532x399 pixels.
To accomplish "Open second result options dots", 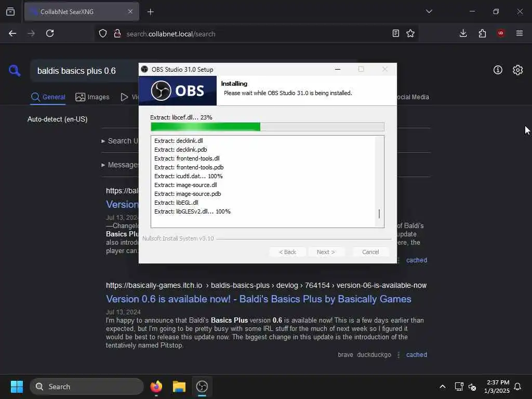I will click(398, 354).
